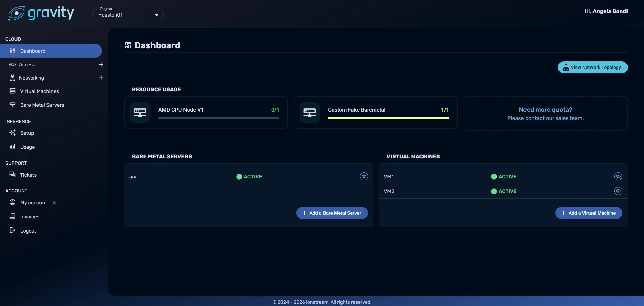Click View Network Topology button
The height and width of the screenshot is (306, 644).
(x=592, y=67)
